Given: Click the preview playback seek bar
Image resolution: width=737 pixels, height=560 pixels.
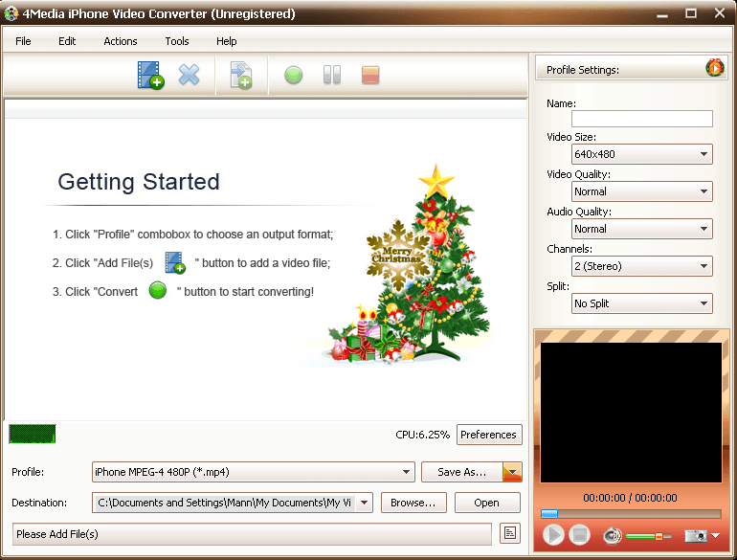Looking at the screenshot, I should pyautogui.click(x=631, y=513).
